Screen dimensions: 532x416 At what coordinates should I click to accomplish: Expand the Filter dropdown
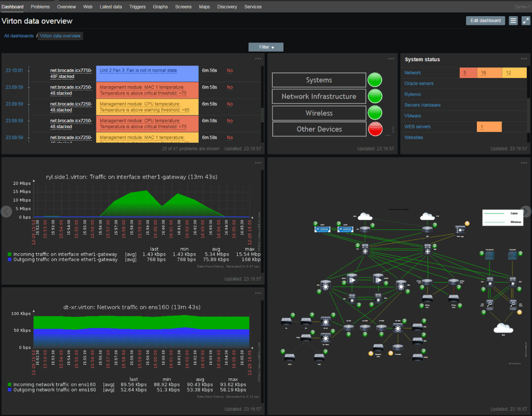click(x=266, y=47)
